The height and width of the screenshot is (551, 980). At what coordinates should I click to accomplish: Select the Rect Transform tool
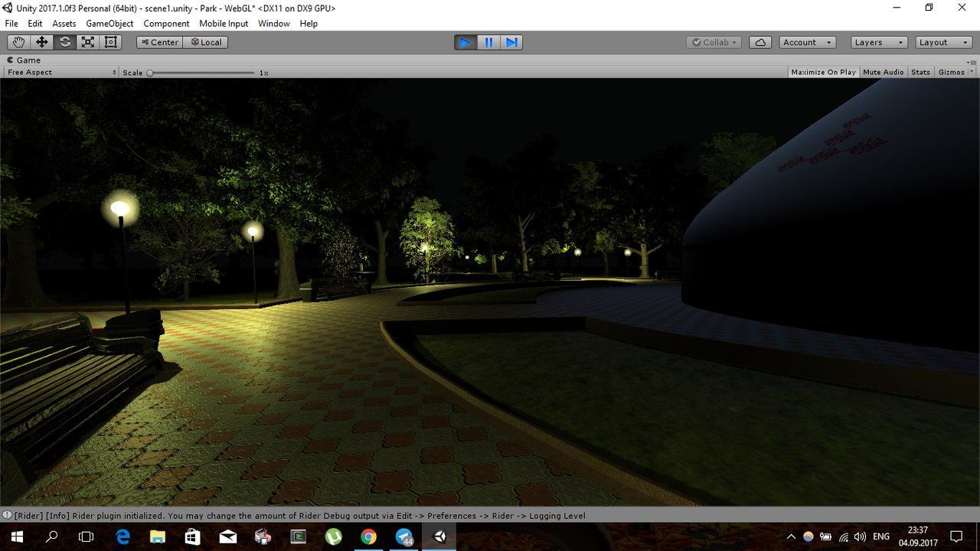(111, 42)
